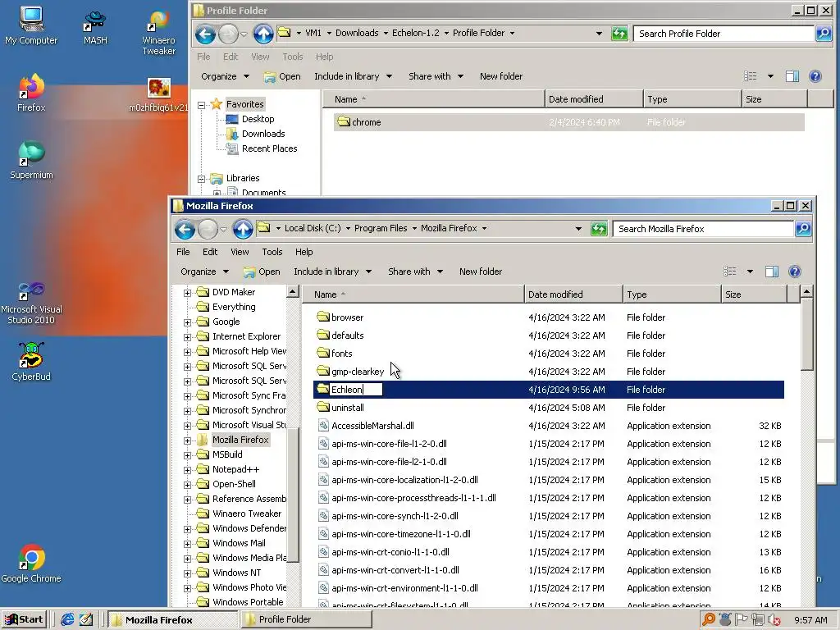
Task: Go back in Profile Folder window
Action: [x=205, y=34]
